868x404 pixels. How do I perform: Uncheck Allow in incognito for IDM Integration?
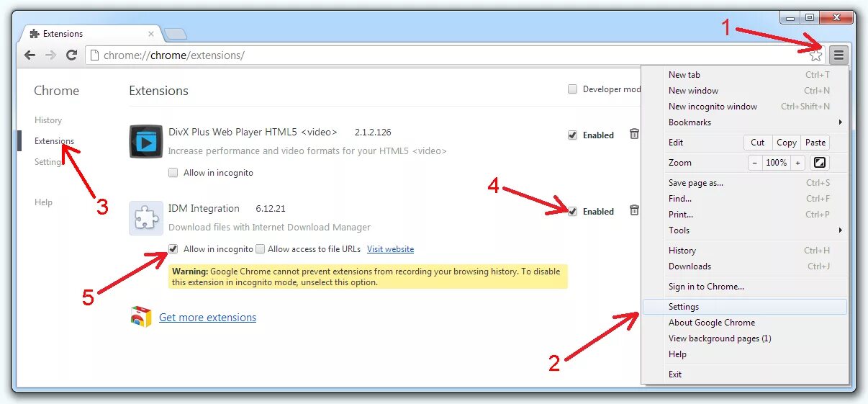pos(173,249)
